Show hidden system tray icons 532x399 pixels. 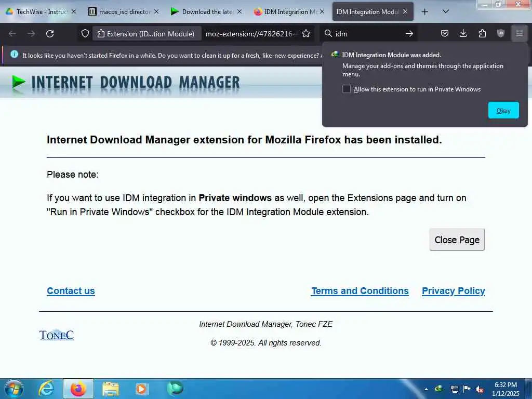(x=426, y=389)
